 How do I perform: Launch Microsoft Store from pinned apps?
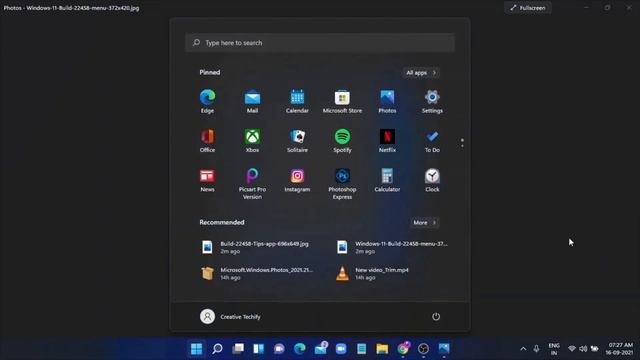(x=342, y=101)
